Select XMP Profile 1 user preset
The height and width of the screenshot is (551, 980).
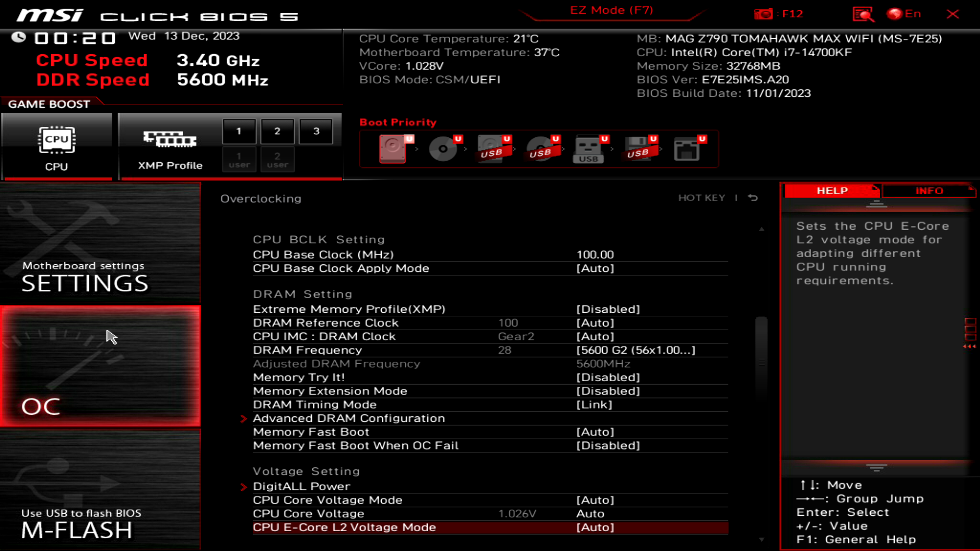239,160
